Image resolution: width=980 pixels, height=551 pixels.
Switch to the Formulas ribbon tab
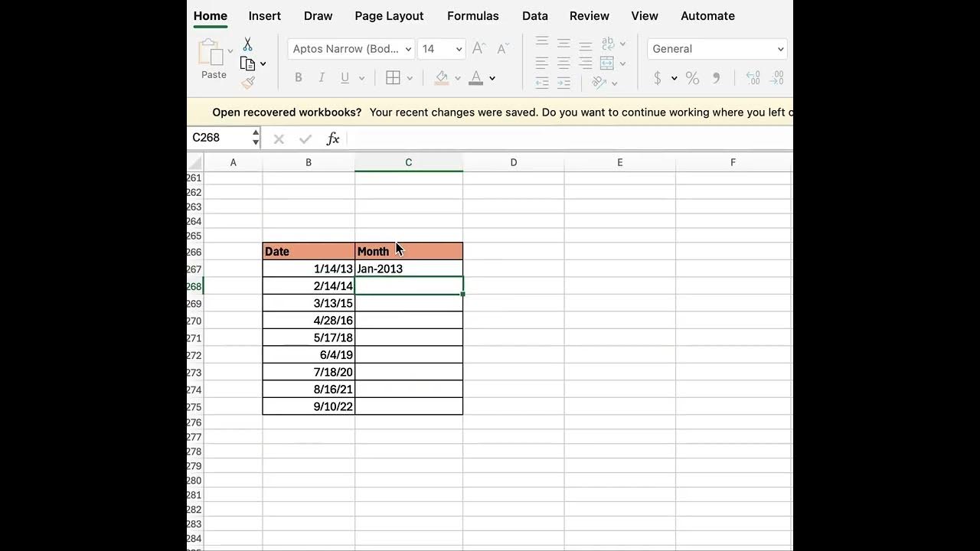click(x=472, y=15)
